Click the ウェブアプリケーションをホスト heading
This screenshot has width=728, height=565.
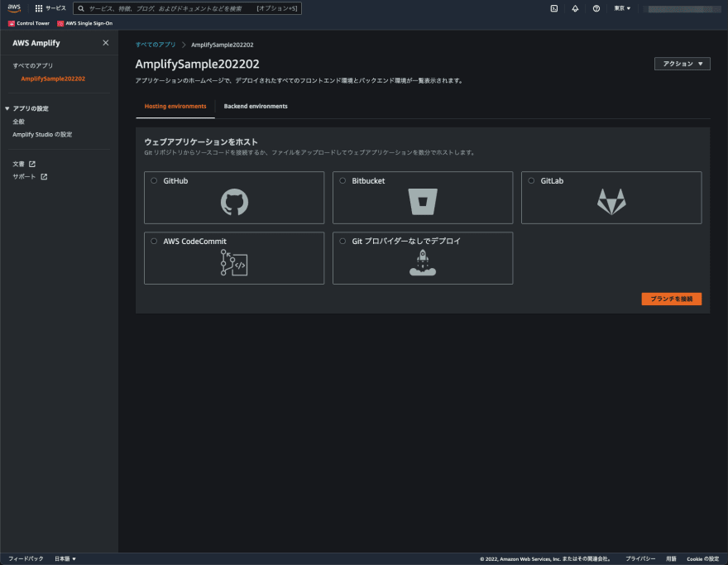pyautogui.click(x=201, y=142)
